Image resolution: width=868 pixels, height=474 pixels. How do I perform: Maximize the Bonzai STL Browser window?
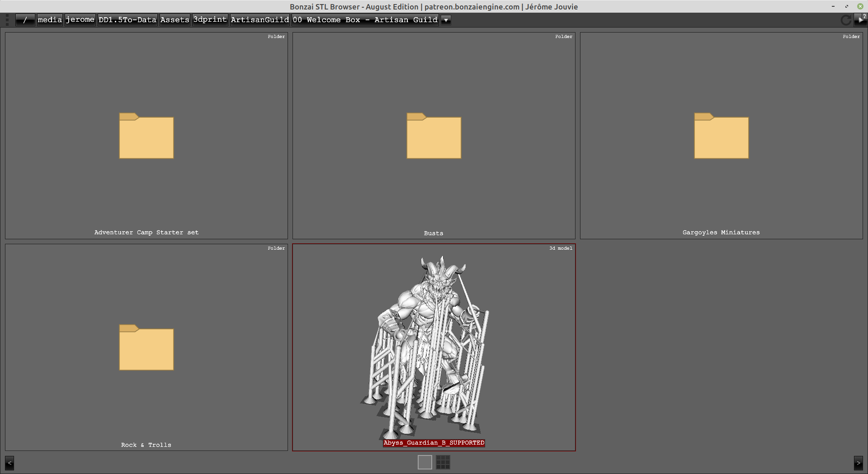click(846, 6)
